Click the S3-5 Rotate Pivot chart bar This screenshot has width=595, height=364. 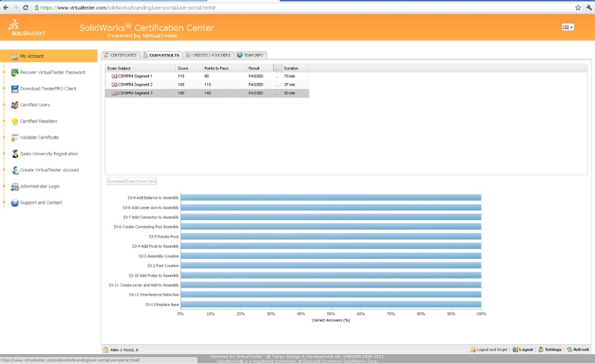(x=331, y=236)
